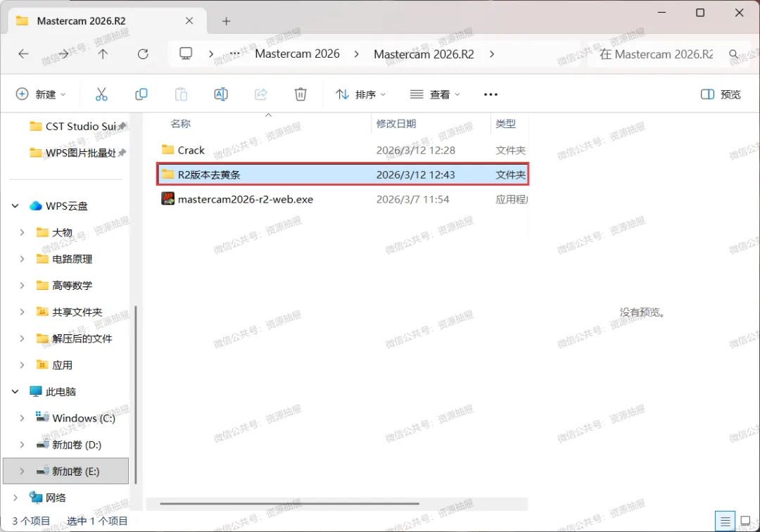Expand the 电路原理 folder node
Image resolution: width=760 pixels, height=532 pixels.
pyautogui.click(x=22, y=259)
